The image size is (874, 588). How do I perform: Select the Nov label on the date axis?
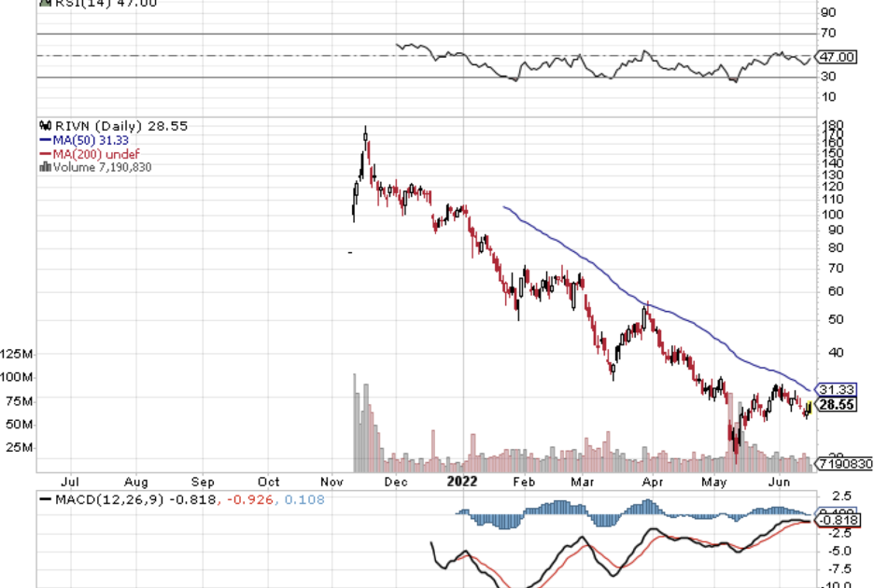click(331, 483)
